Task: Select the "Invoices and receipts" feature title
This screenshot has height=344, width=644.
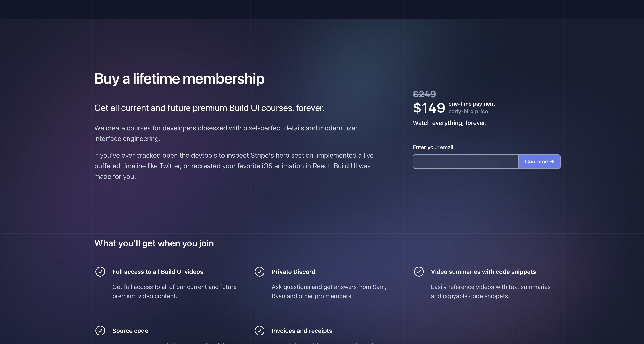Action: point(302,331)
